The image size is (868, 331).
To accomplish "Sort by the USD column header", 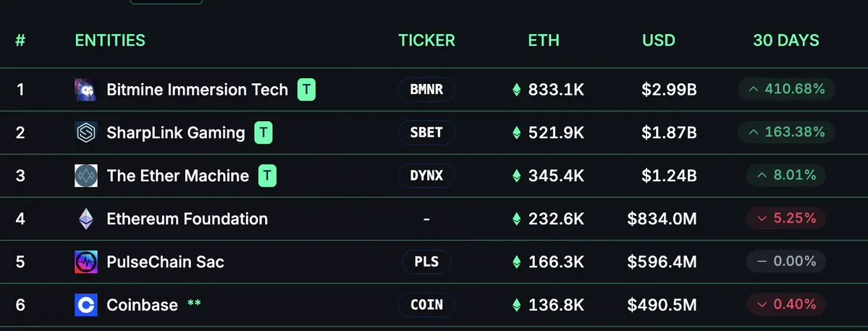I will pos(659,41).
